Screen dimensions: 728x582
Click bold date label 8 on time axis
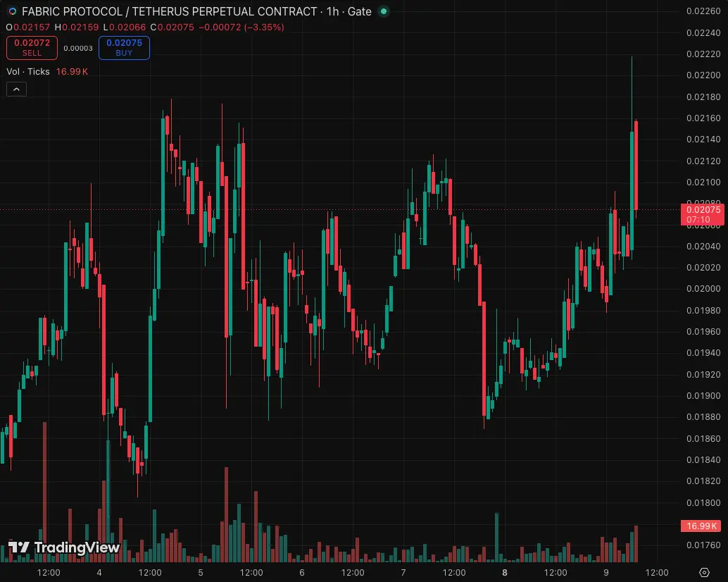[x=505, y=573]
